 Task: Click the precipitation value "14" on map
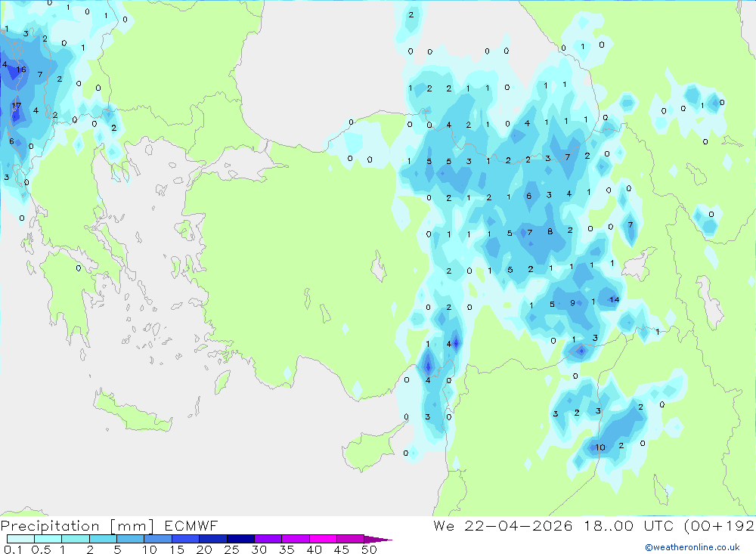[x=614, y=299]
